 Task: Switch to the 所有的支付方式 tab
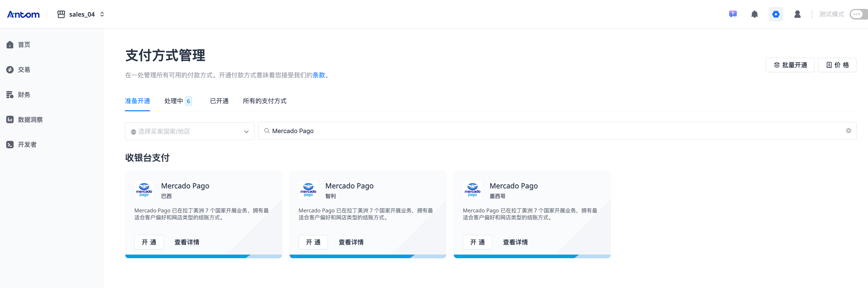click(265, 101)
